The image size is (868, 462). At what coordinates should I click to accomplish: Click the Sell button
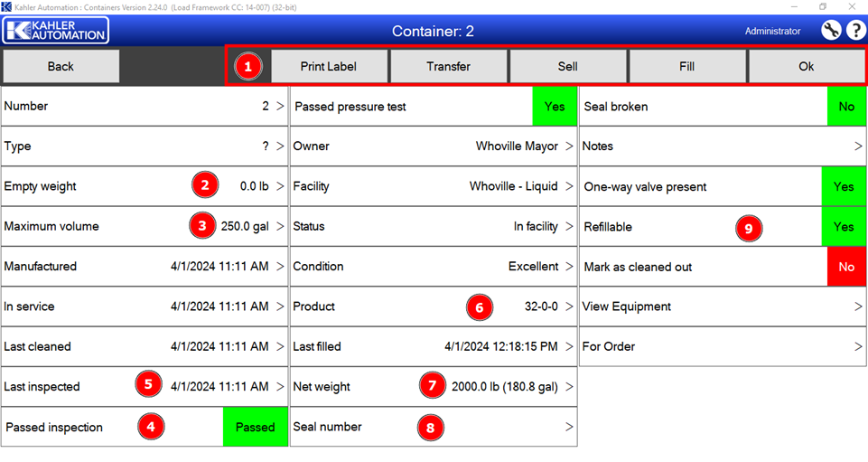pyautogui.click(x=568, y=67)
